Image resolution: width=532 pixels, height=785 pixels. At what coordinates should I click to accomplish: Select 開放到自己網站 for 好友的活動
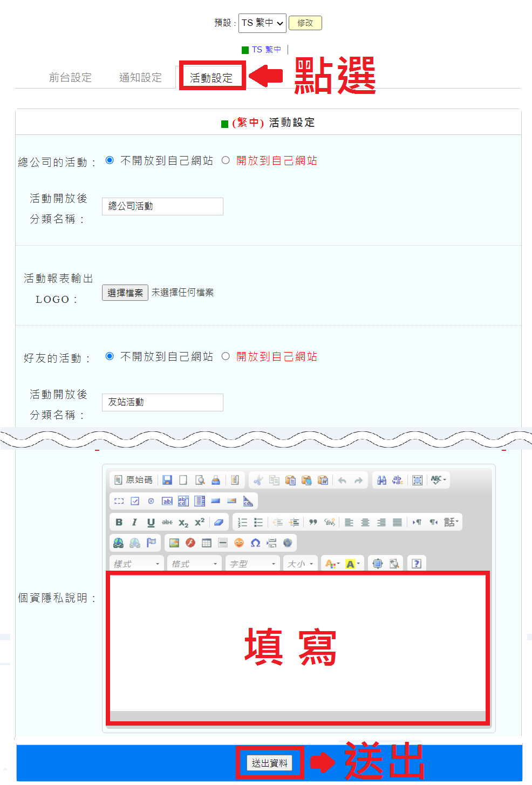coord(226,356)
